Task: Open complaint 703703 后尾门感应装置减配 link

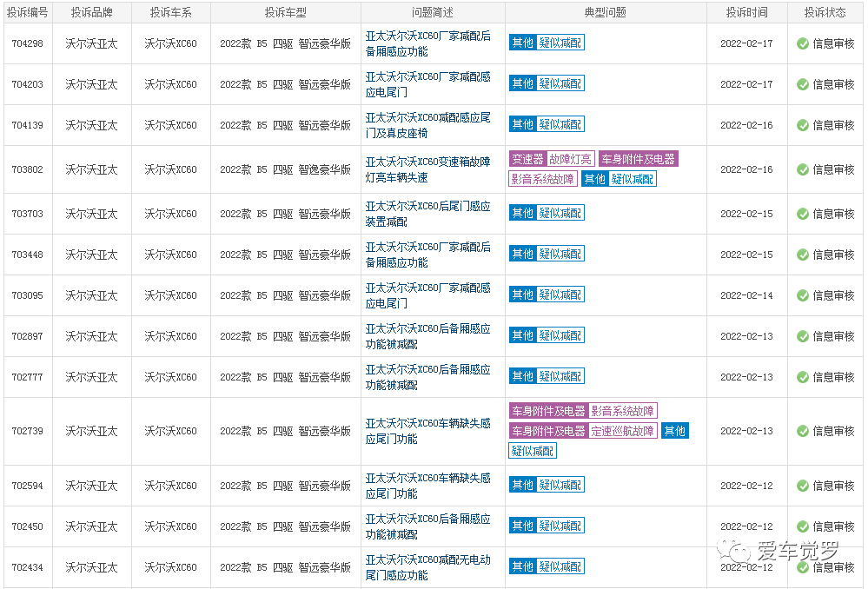Action: point(427,215)
